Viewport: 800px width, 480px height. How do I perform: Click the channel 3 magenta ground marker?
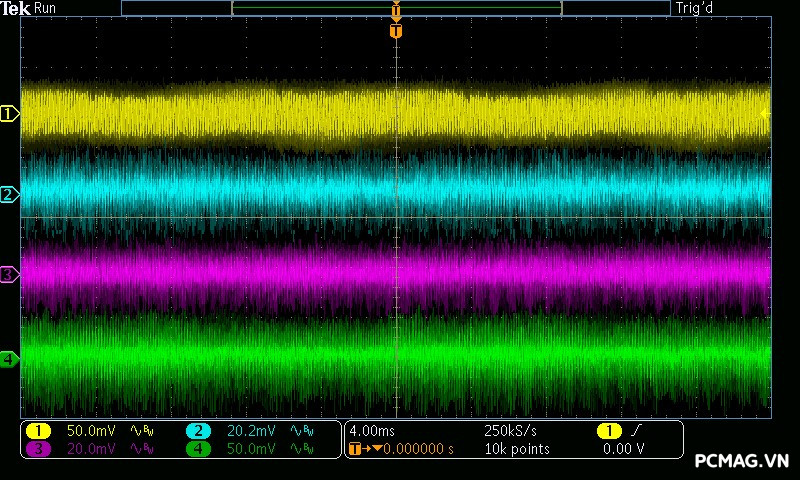coord(9,274)
